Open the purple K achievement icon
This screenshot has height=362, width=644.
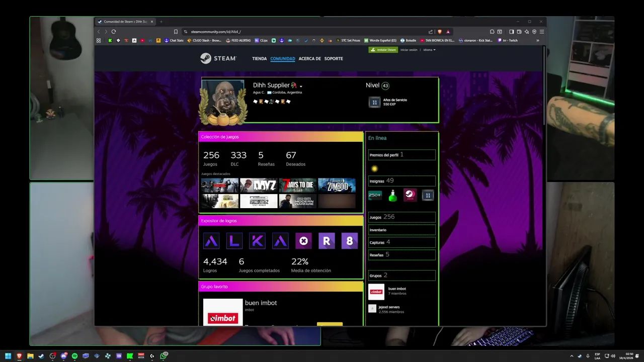(257, 241)
